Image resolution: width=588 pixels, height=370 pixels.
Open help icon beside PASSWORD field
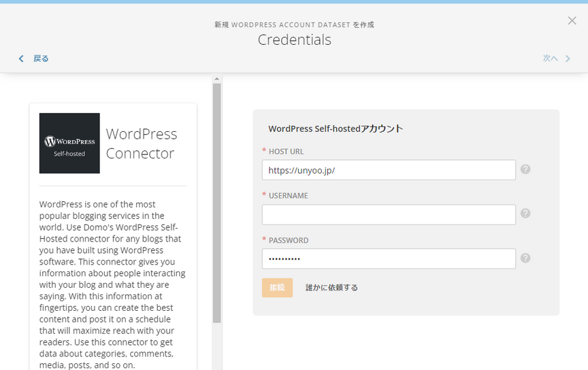tap(525, 258)
